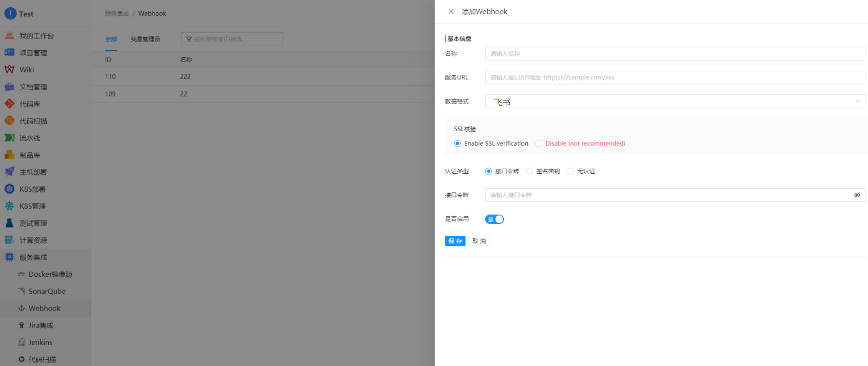Image resolution: width=868 pixels, height=366 pixels.
Task: Select the K8S部署 helm icon
Action: pos(9,189)
